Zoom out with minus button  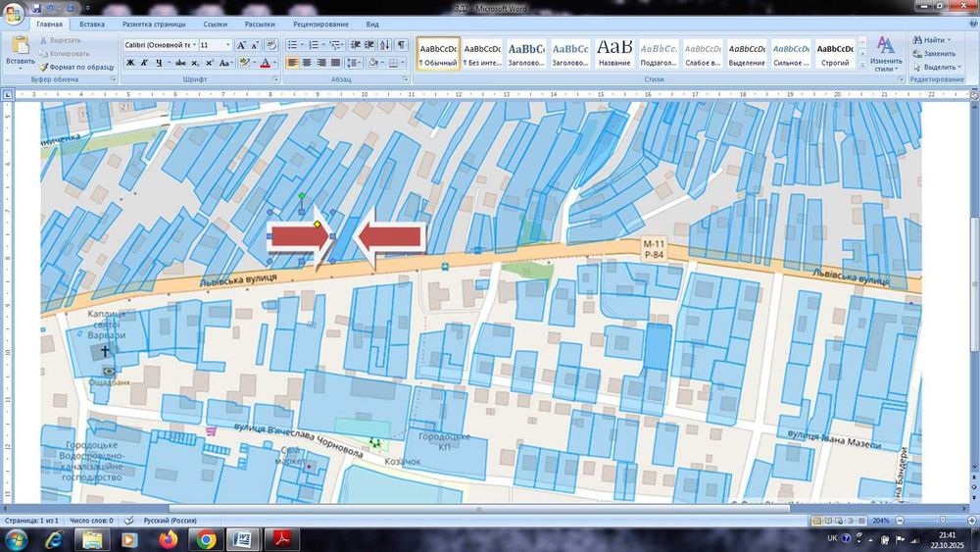pos(900,520)
